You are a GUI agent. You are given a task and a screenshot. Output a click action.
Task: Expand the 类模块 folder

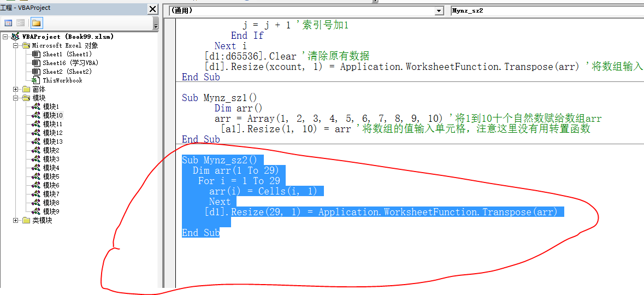point(16,220)
